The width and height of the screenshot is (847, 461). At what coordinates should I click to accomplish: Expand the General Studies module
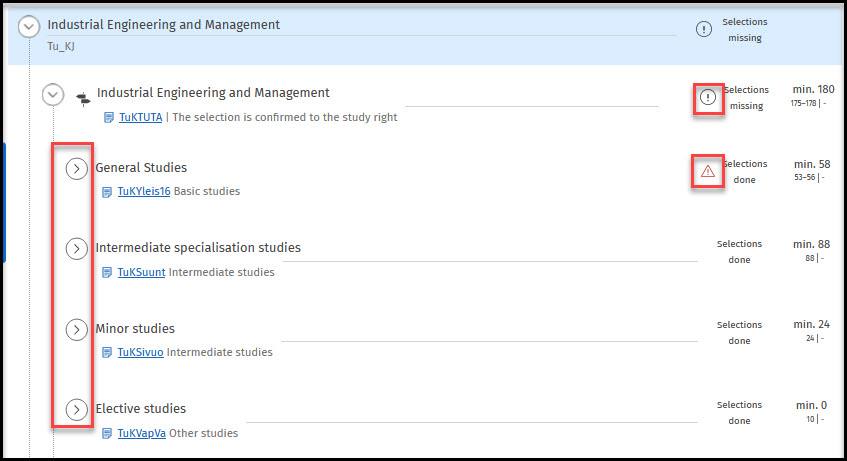(77, 169)
